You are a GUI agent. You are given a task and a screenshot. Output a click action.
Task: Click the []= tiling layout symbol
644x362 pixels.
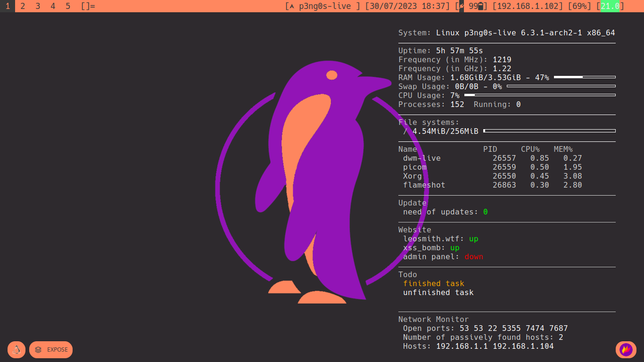coord(88,6)
